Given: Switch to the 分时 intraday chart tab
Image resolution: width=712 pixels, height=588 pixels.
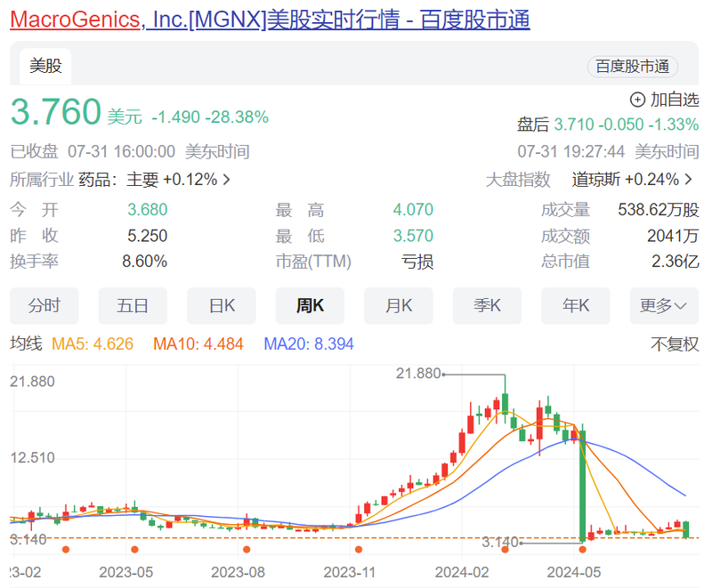Looking at the screenshot, I should [44, 305].
